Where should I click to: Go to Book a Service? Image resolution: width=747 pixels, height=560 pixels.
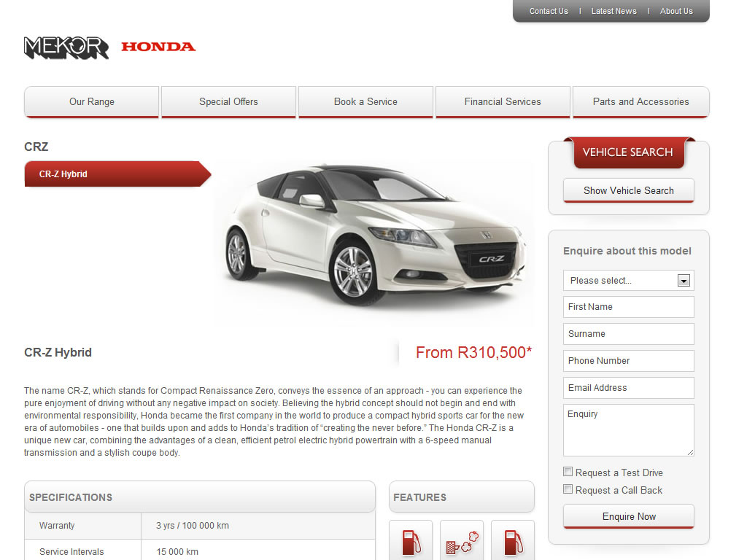point(366,102)
